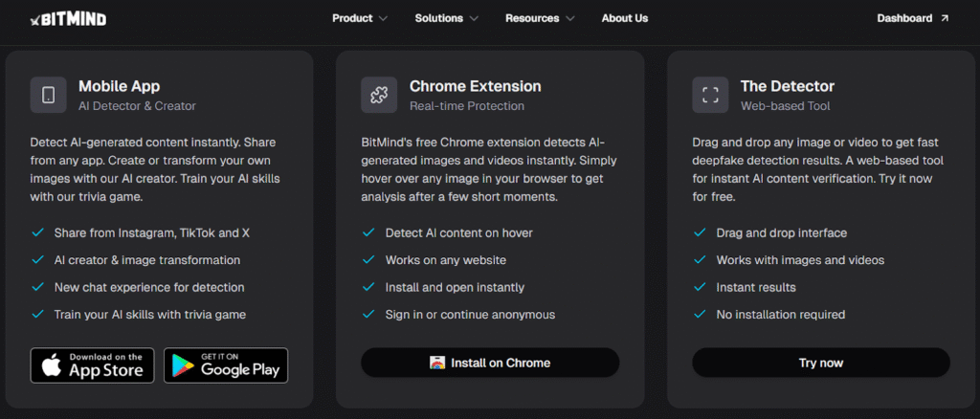
Task: Get the app on Google Play
Action: 226,364
